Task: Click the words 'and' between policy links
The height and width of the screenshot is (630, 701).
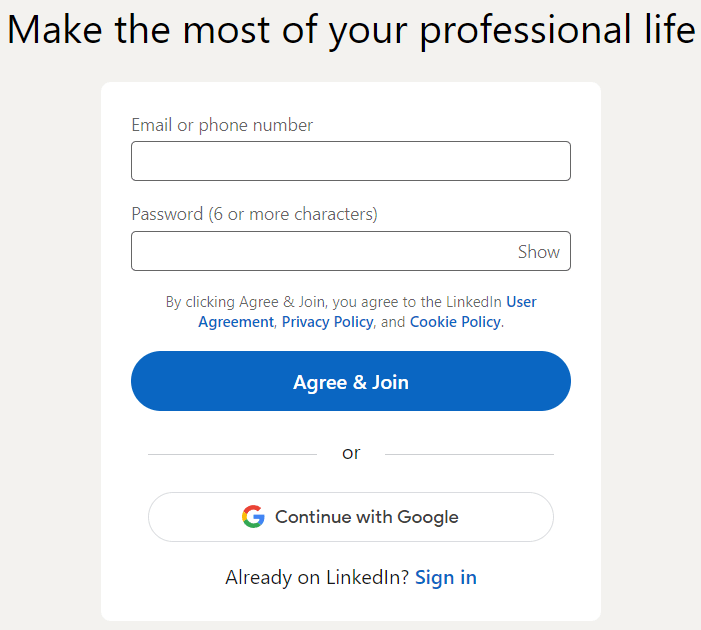Action: tap(393, 322)
